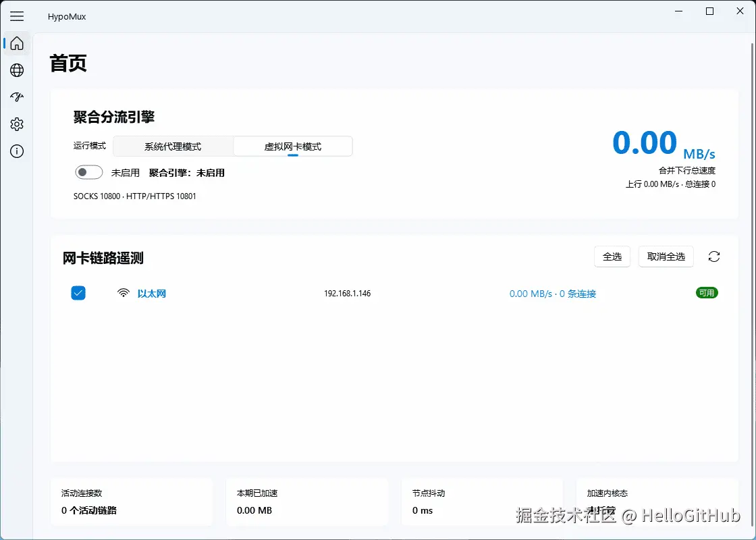The image size is (756, 540).
Task: Click the 首页 page heading
Action: tap(68, 63)
